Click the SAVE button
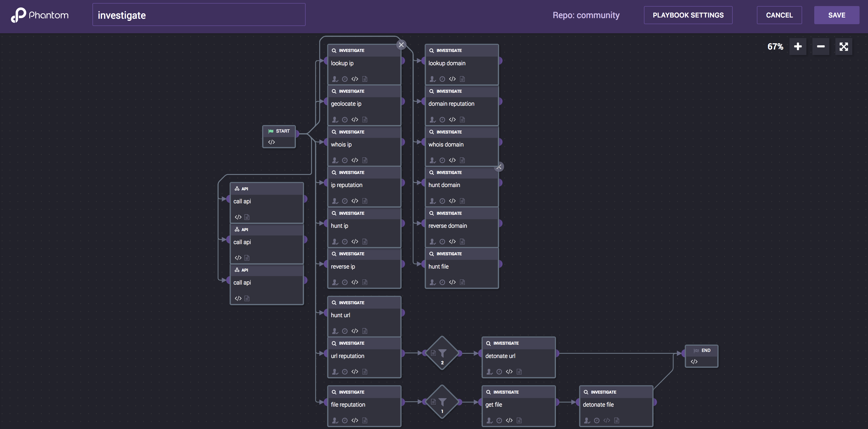 836,15
